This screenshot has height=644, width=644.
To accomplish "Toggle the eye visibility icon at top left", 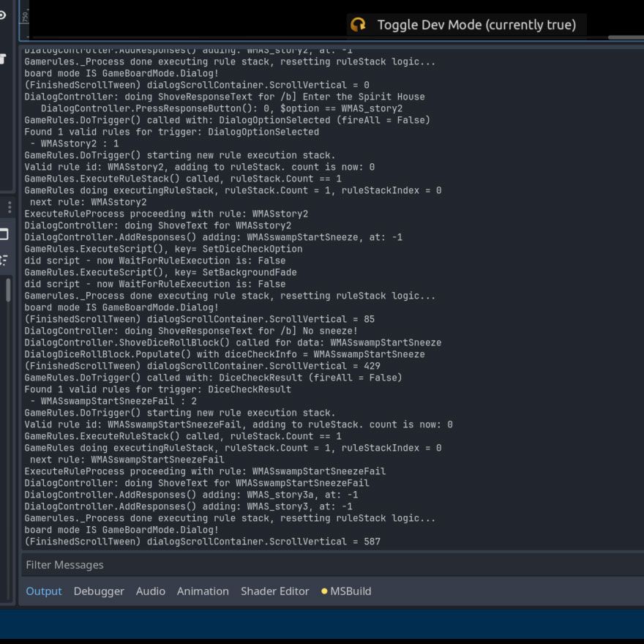I will 2,15.
